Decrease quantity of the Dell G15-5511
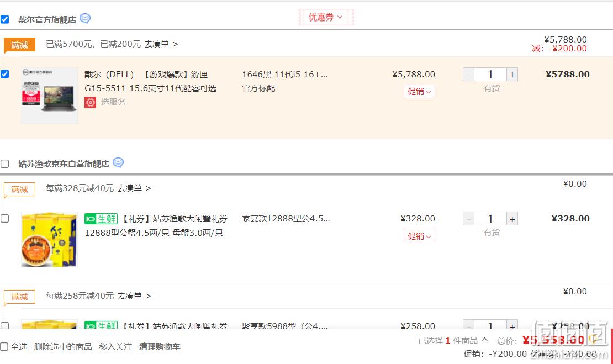 click(468, 74)
